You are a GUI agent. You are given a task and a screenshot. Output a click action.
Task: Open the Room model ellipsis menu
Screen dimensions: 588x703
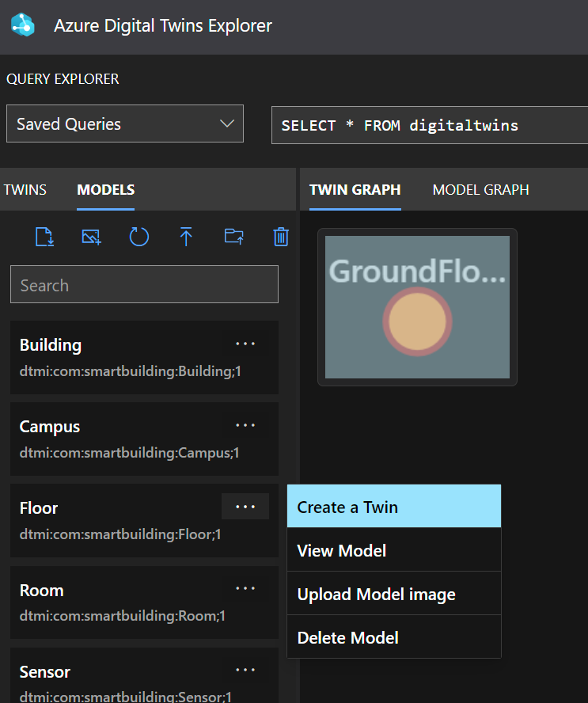click(245, 588)
